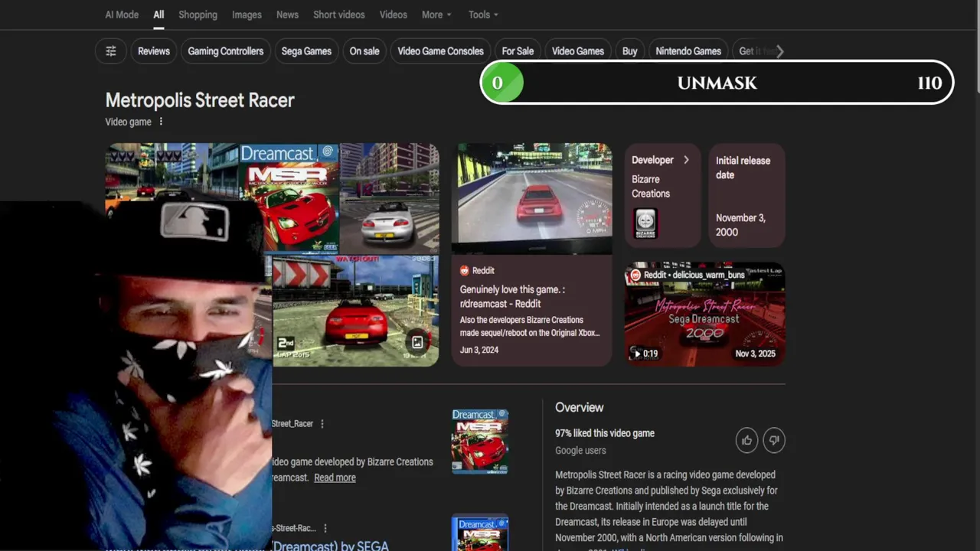Click the Bizarre Creations logo icon
Screen dimensions: 980x551
(645, 223)
